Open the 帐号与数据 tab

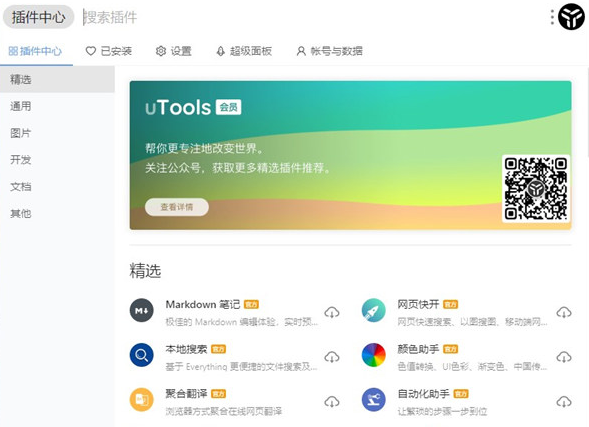[x=329, y=51]
